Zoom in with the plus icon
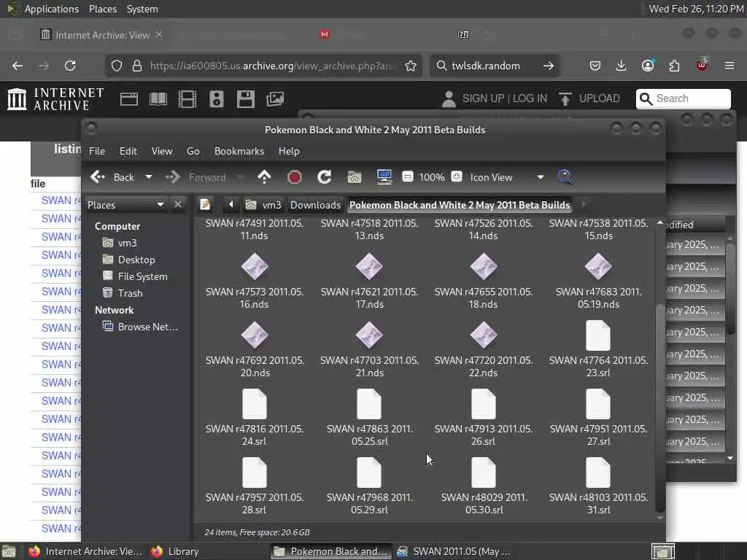 pos(457,176)
